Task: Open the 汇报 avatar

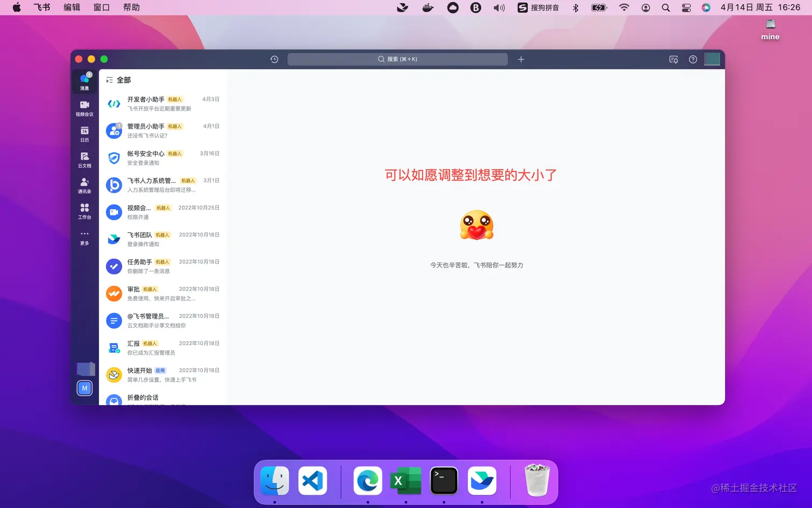Action: click(x=114, y=348)
